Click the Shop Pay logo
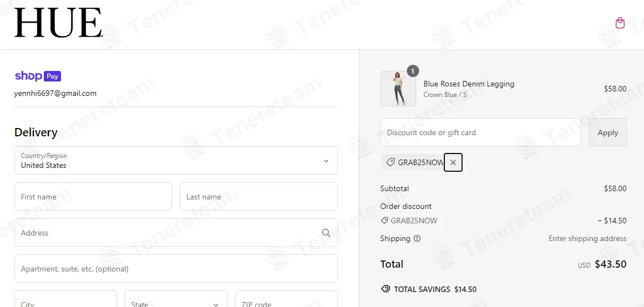This screenshot has width=644, height=307. click(x=38, y=76)
